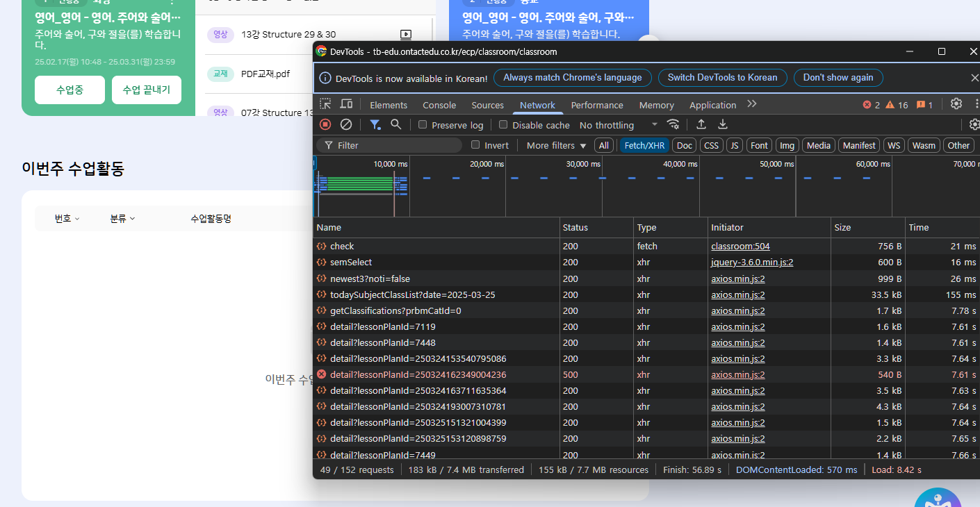Enable Preserve log checkbox

click(x=423, y=125)
